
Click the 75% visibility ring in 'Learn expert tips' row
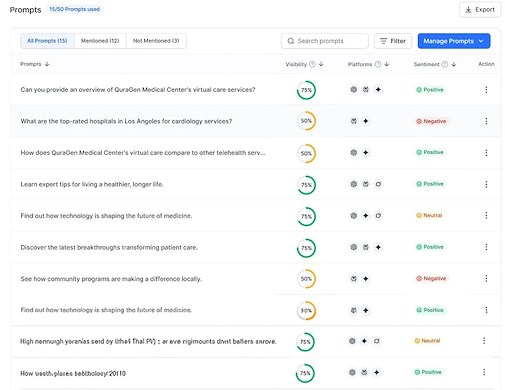(306, 185)
